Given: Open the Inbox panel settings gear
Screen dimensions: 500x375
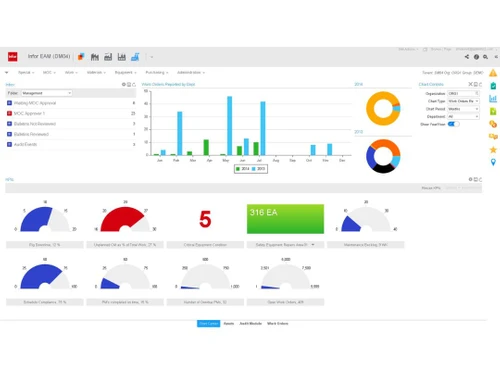Looking at the screenshot, I should (124, 85).
